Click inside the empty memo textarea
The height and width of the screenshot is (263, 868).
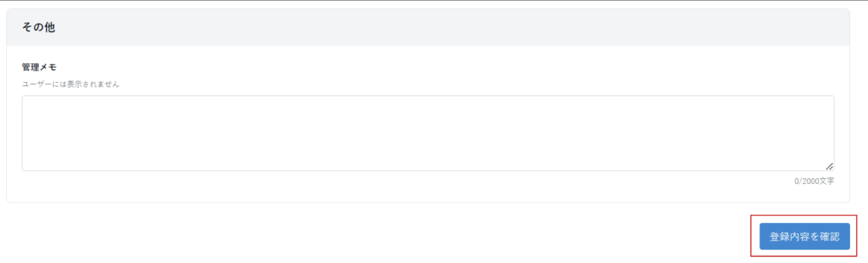coord(427,133)
